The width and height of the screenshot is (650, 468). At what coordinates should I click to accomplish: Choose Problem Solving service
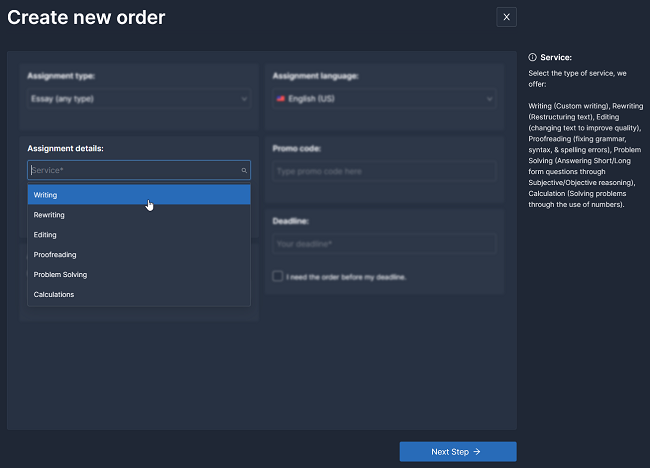point(139,275)
